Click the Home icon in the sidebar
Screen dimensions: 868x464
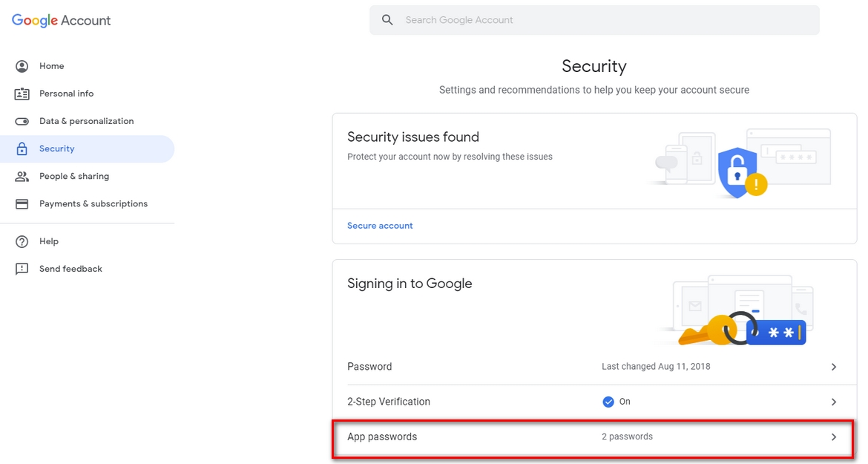22,66
